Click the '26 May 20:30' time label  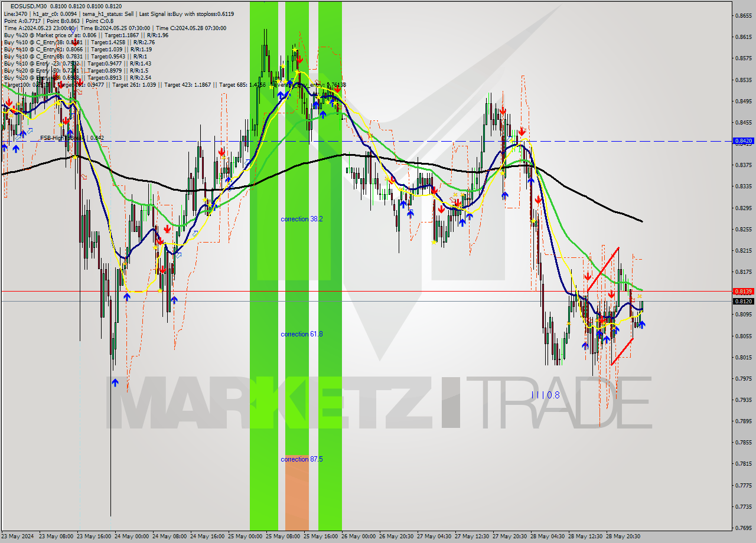point(396,537)
